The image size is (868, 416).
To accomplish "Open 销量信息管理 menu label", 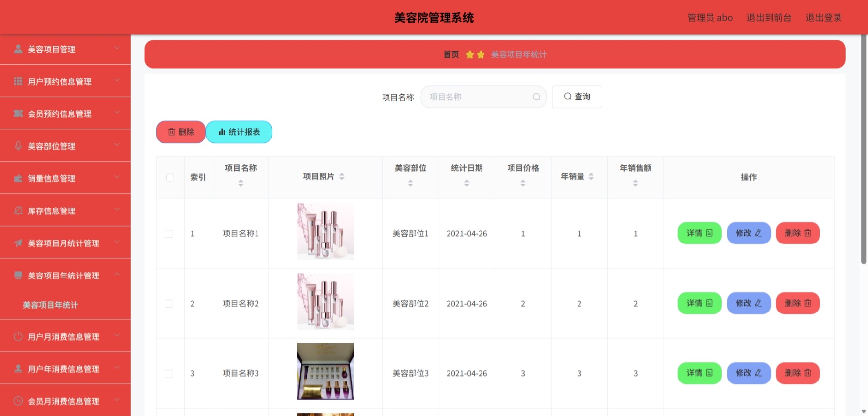I will point(52,178).
